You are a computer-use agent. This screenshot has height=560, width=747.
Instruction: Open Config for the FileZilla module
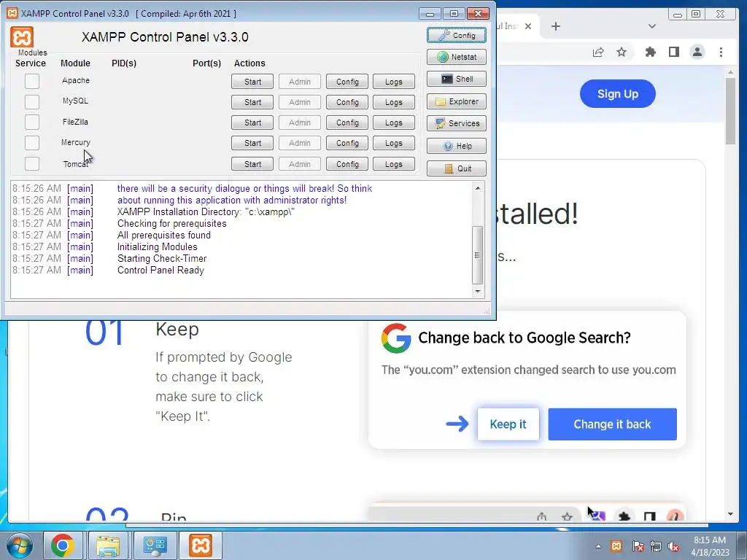[347, 122]
